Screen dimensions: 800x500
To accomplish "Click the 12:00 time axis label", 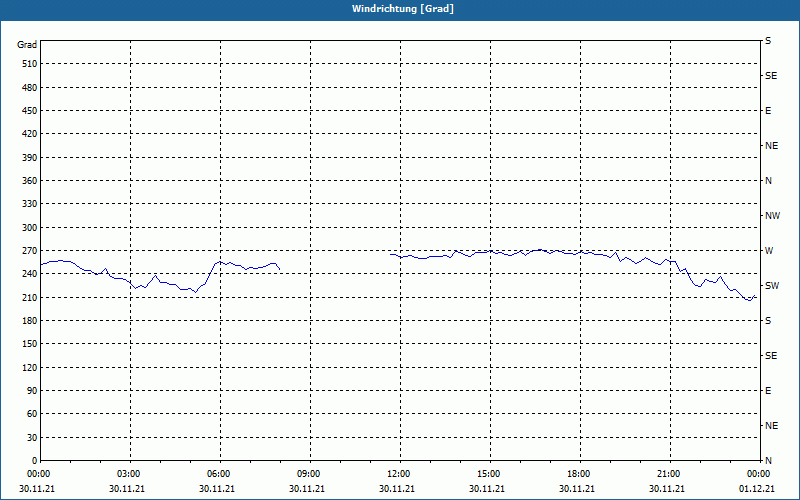I will click(398, 474).
